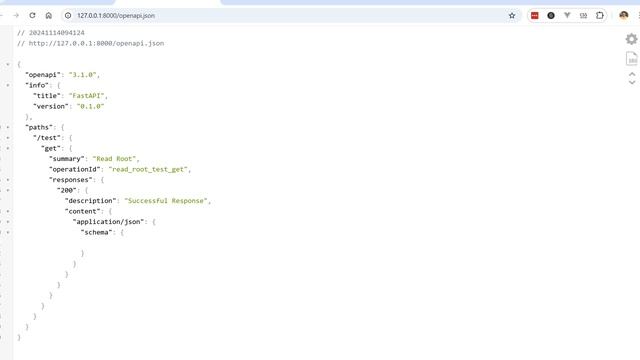
Task: Select the "description" key
Action: click(91, 201)
